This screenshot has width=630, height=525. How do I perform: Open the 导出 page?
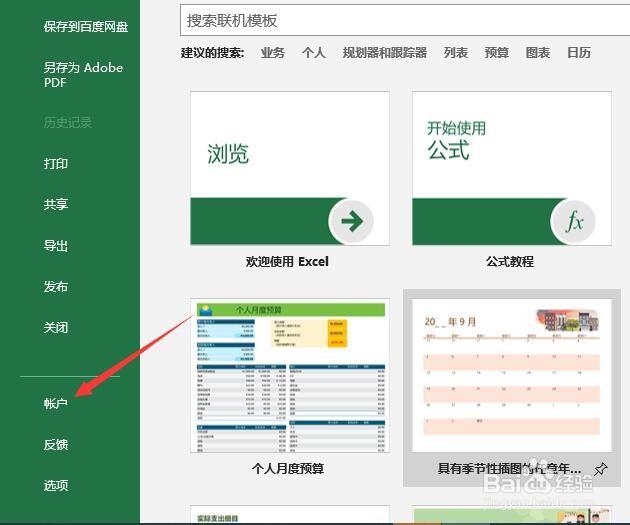(56, 245)
